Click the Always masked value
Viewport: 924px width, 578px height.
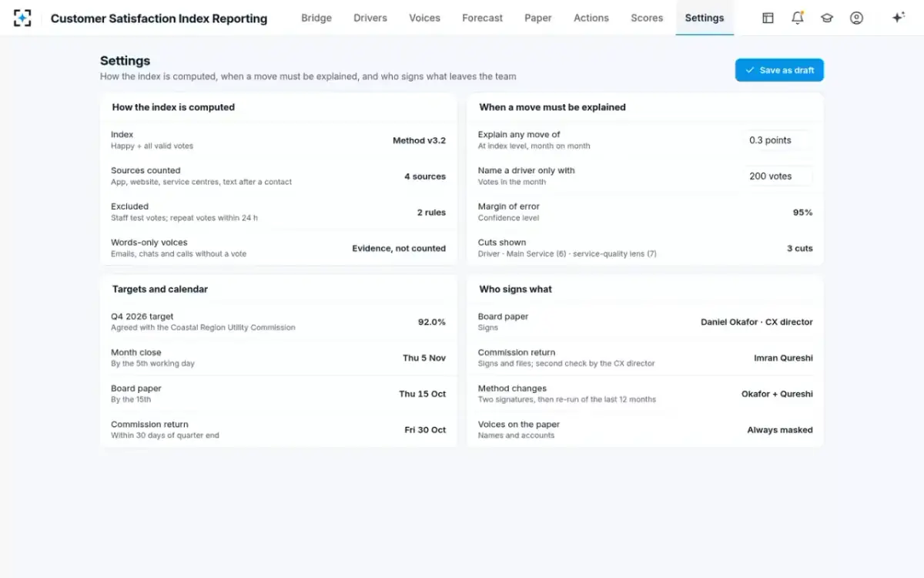click(x=780, y=430)
